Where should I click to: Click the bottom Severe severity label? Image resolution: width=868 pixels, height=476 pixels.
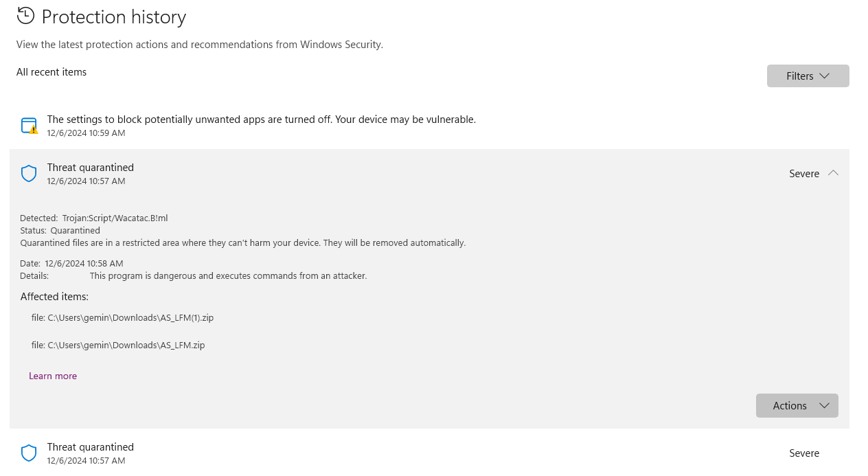click(x=804, y=453)
